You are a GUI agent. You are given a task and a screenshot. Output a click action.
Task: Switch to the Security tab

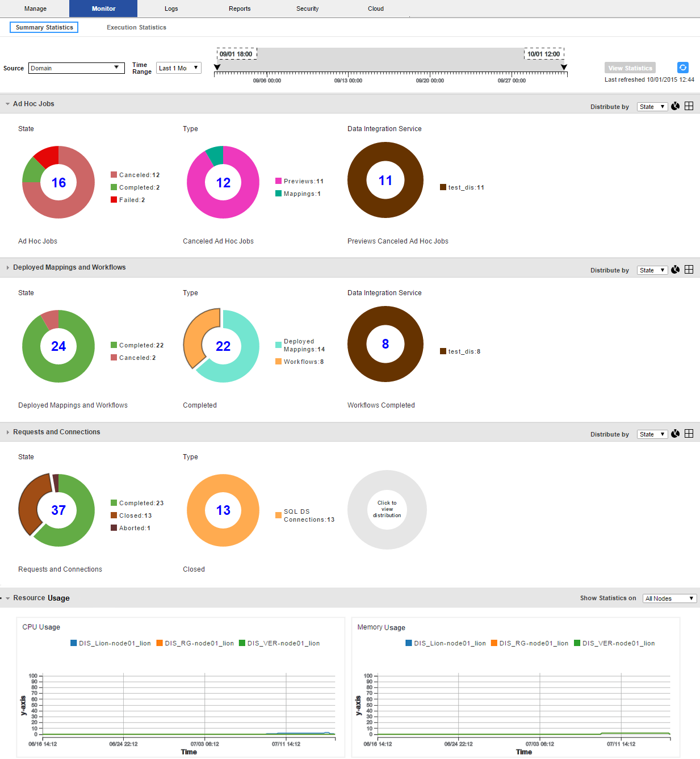tap(307, 9)
